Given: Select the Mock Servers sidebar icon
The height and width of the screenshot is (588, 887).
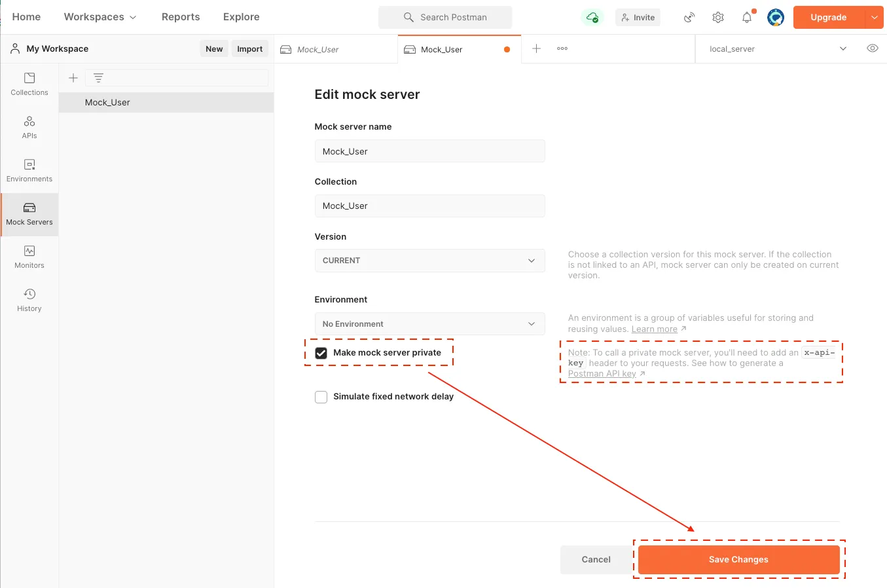Looking at the screenshot, I should tap(29, 214).
